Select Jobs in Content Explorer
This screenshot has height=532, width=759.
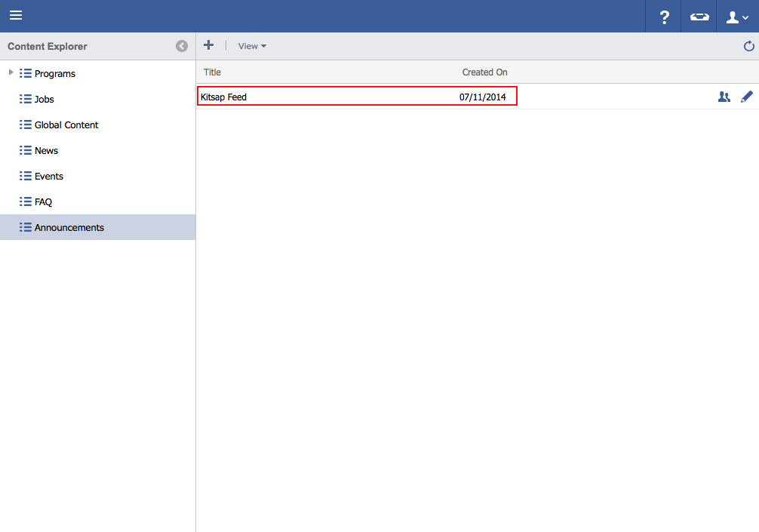pos(44,99)
